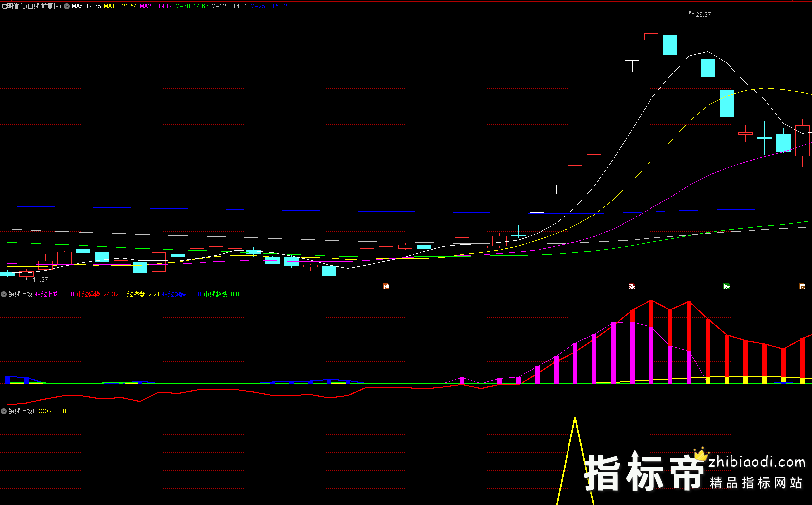Select the 启明信息(日线 前复权) chart title
This screenshot has width=812, height=505.
click(x=31, y=6)
